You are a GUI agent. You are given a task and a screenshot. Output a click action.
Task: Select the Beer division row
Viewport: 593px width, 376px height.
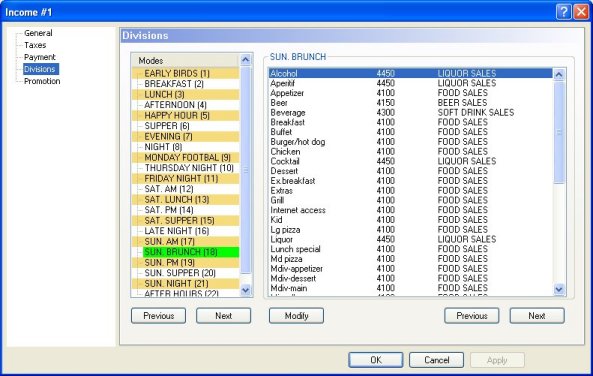410,103
